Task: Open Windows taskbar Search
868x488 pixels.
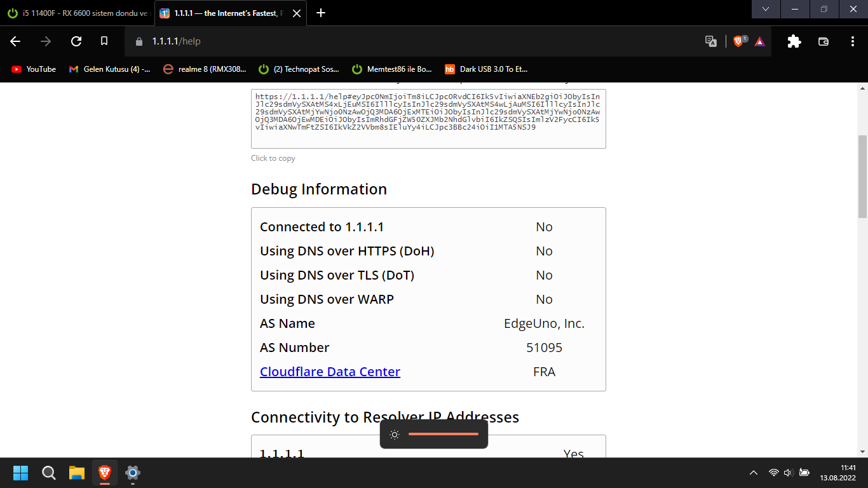Action: click(48, 473)
